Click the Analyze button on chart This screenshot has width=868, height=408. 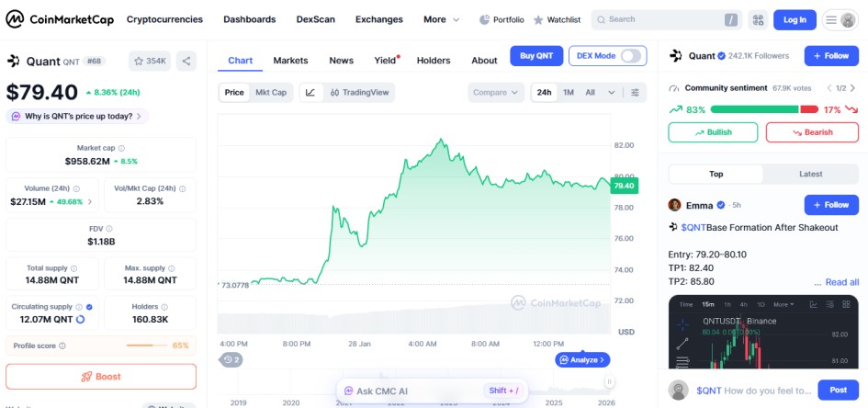click(582, 360)
